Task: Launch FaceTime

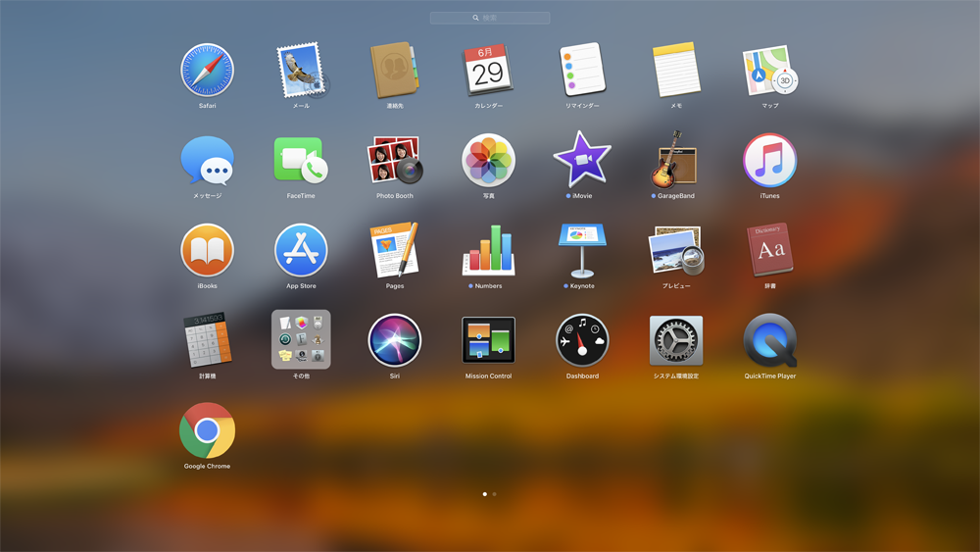Action: coord(301,160)
